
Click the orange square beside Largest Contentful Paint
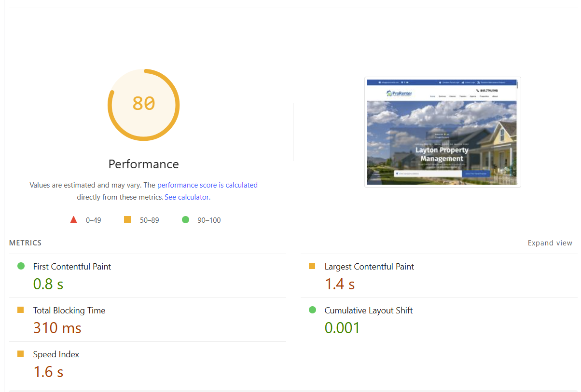(x=312, y=266)
